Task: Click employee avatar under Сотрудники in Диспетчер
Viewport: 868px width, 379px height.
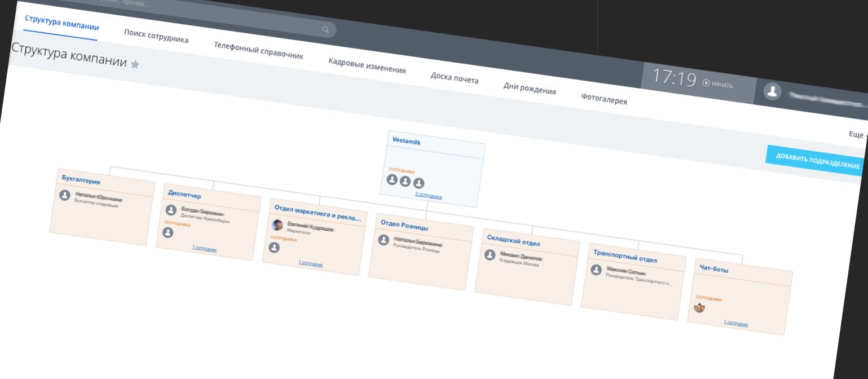Action: [x=168, y=232]
